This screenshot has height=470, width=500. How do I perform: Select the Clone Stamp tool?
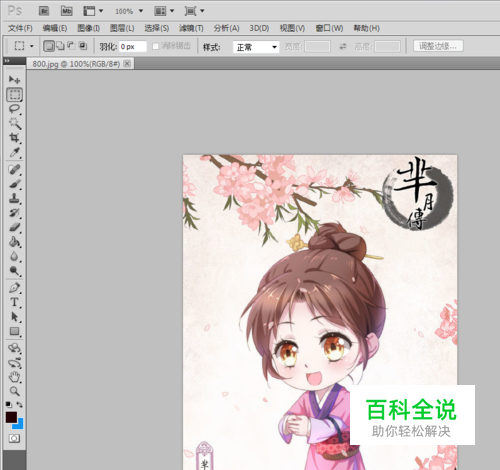(x=14, y=198)
